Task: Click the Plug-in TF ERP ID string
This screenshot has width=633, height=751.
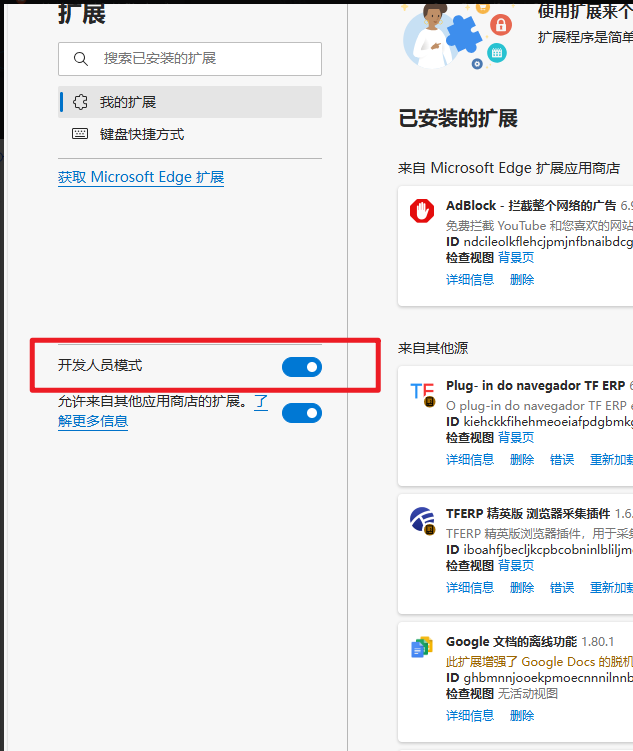Action: click(548, 421)
